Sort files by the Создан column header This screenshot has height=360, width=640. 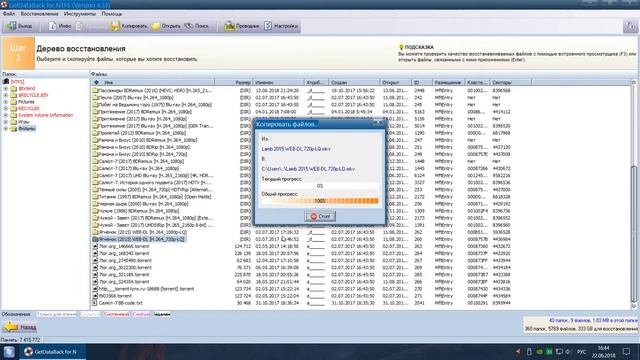(x=353, y=82)
